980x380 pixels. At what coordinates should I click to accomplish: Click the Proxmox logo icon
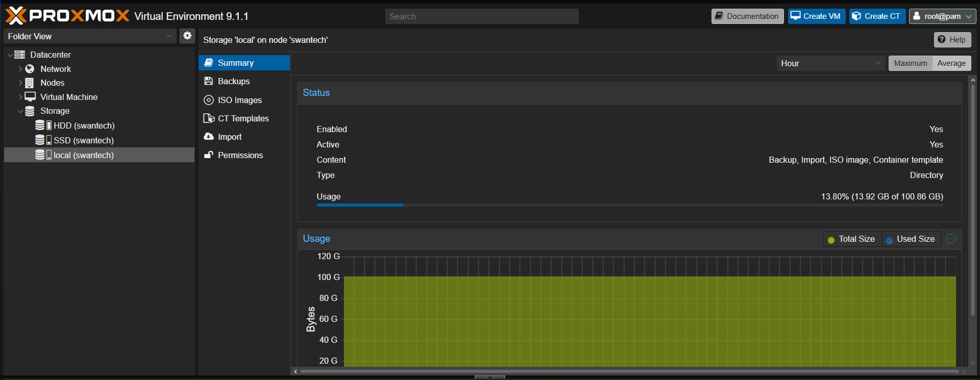[x=15, y=16]
